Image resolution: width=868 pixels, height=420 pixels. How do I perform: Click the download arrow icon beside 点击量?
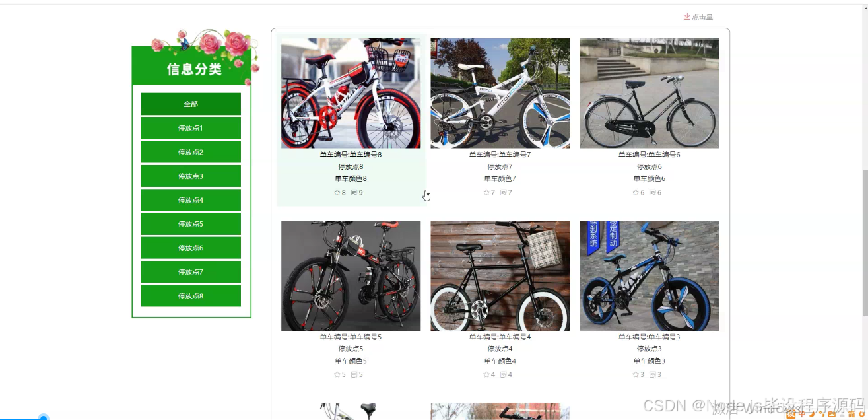(687, 17)
